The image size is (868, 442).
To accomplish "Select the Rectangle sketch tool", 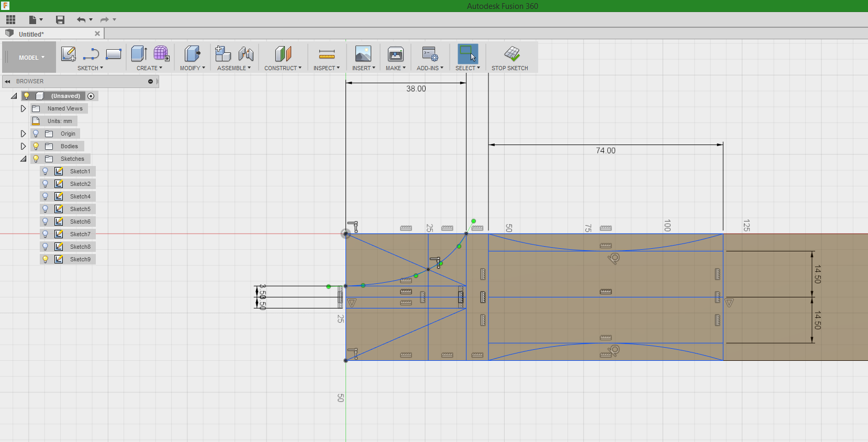I will tap(114, 54).
